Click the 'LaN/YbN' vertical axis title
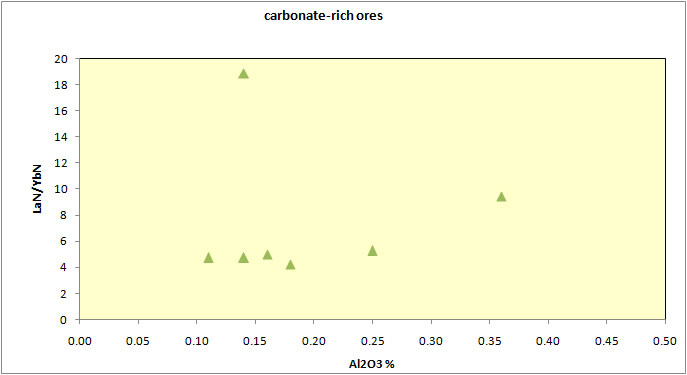This screenshot has width=687, height=375. pos(38,189)
